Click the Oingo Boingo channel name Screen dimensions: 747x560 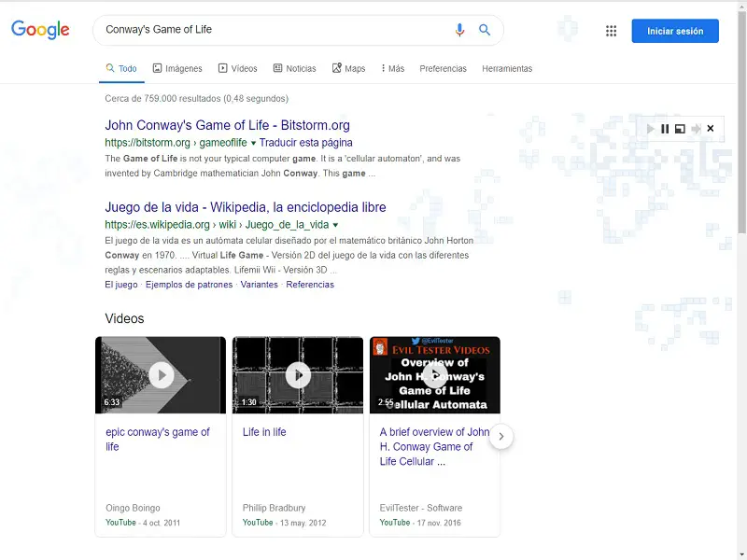click(x=133, y=508)
